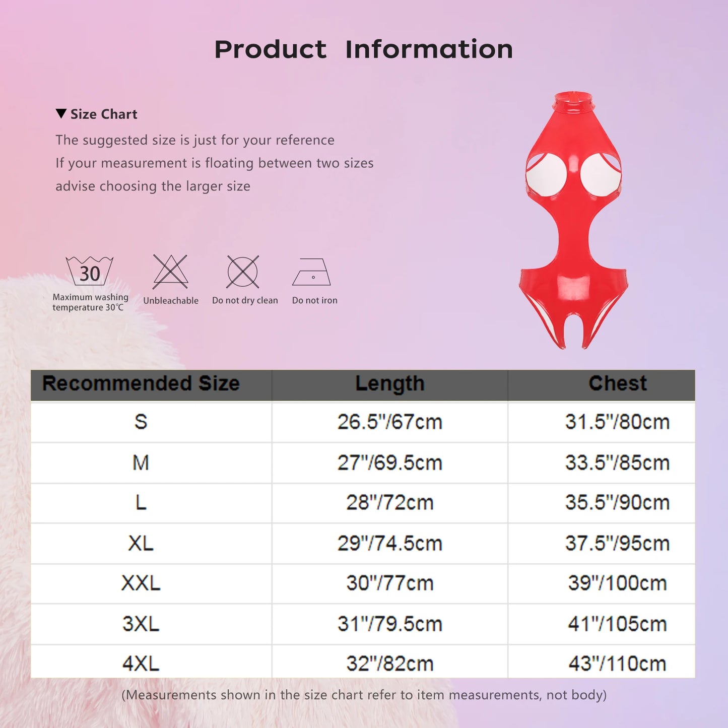Screen dimensions: 728x728
Task: Click the Recommended Size column header
Action: tap(141, 384)
